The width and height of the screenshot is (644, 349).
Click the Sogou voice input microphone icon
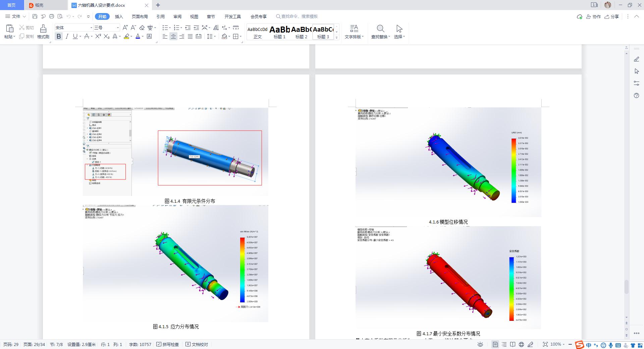click(x=611, y=345)
